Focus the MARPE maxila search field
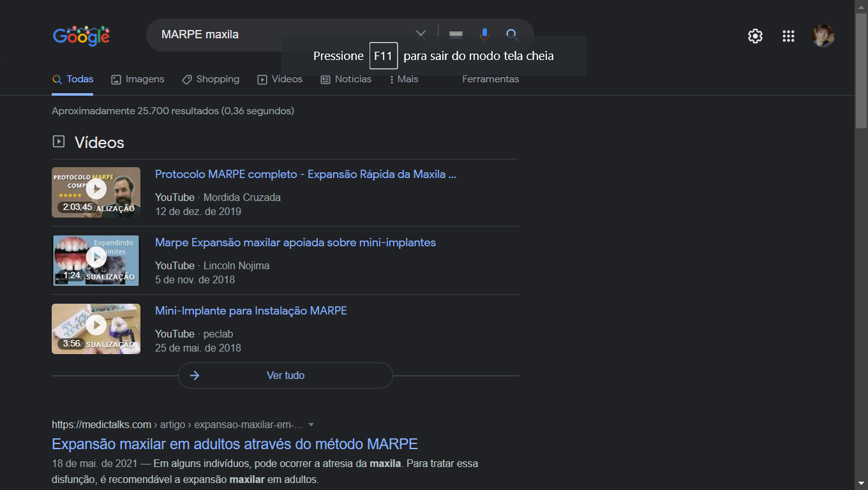This screenshot has width=868, height=490. coord(281,34)
